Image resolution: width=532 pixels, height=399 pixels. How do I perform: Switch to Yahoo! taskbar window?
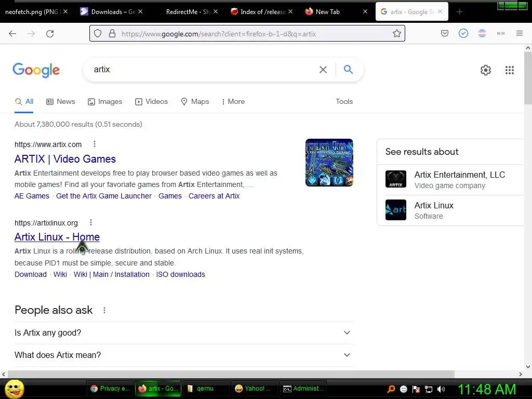point(254,389)
